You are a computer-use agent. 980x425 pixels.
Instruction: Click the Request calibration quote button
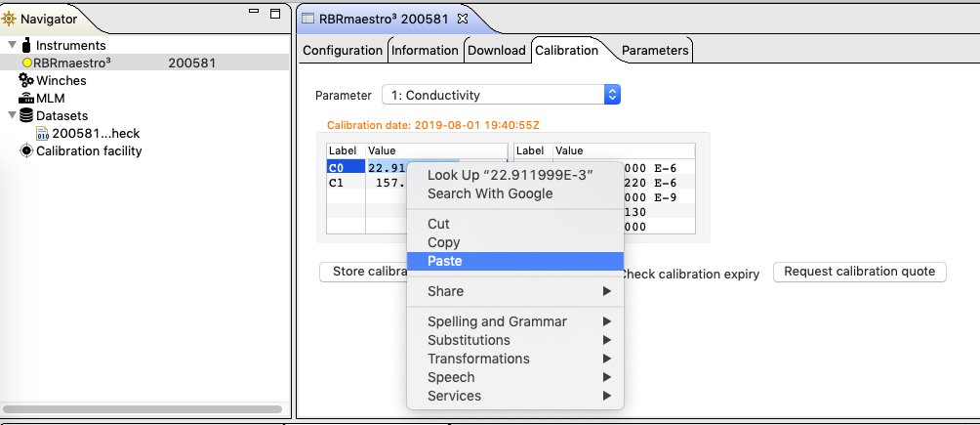(x=859, y=272)
